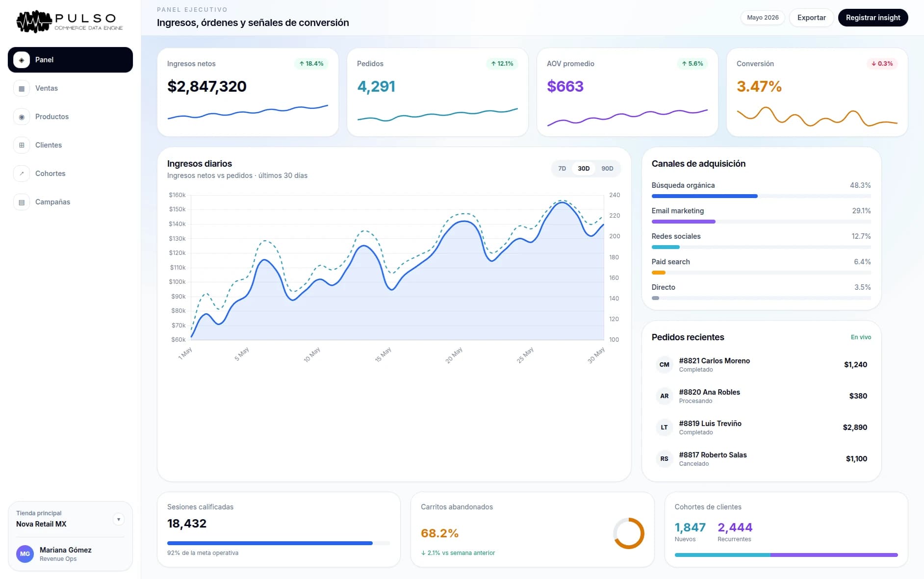The image size is (924, 579).
Task: Open order #8820 Ana Robles
Action: tap(761, 396)
